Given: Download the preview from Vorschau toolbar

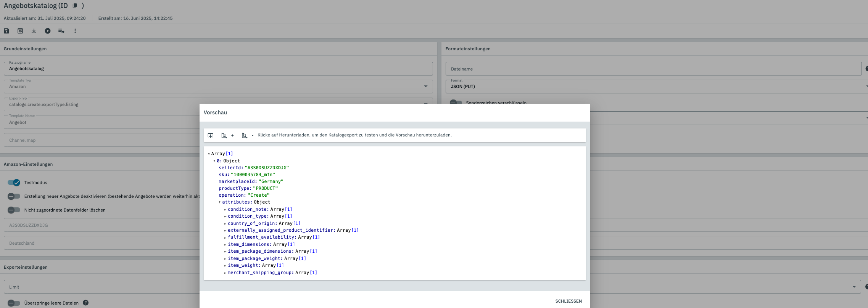Looking at the screenshot, I should [x=211, y=135].
